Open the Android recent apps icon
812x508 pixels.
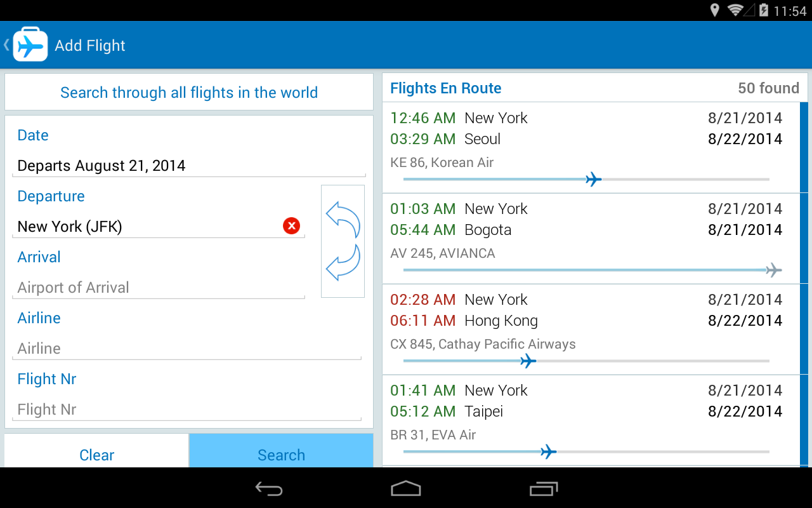pyautogui.click(x=544, y=488)
